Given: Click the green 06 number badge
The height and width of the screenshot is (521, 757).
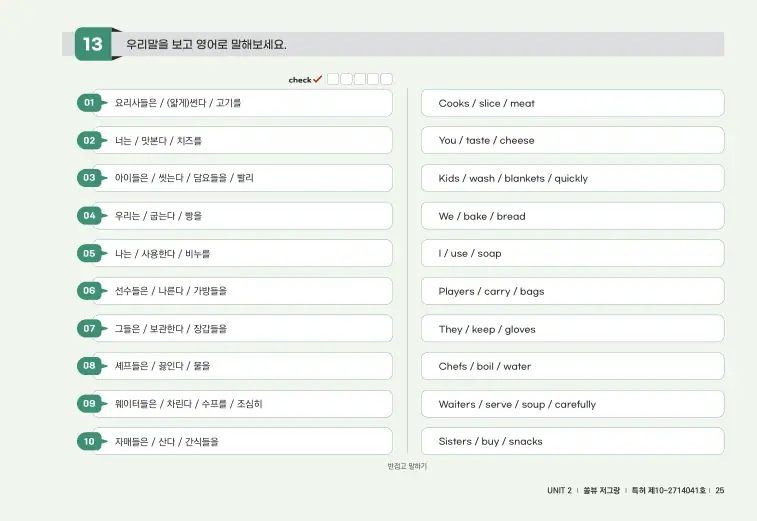Looking at the screenshot, I should tap(89, 291).
